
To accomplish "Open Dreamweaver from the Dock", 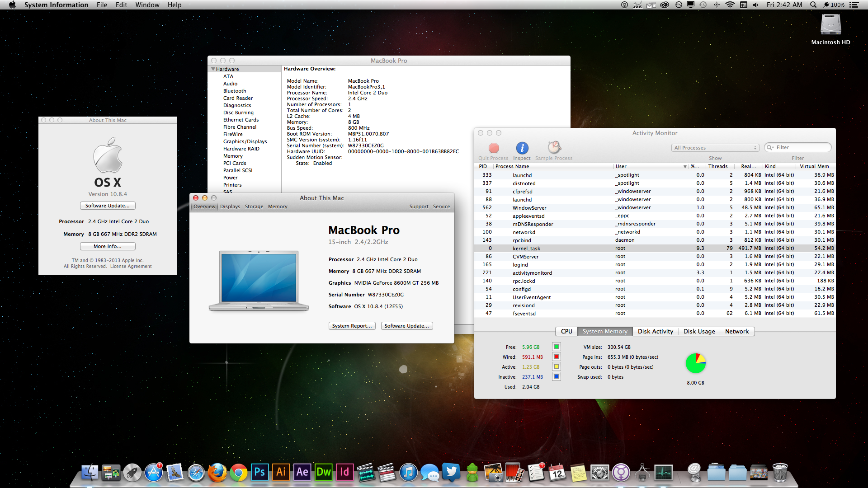I will click(324, 472).
